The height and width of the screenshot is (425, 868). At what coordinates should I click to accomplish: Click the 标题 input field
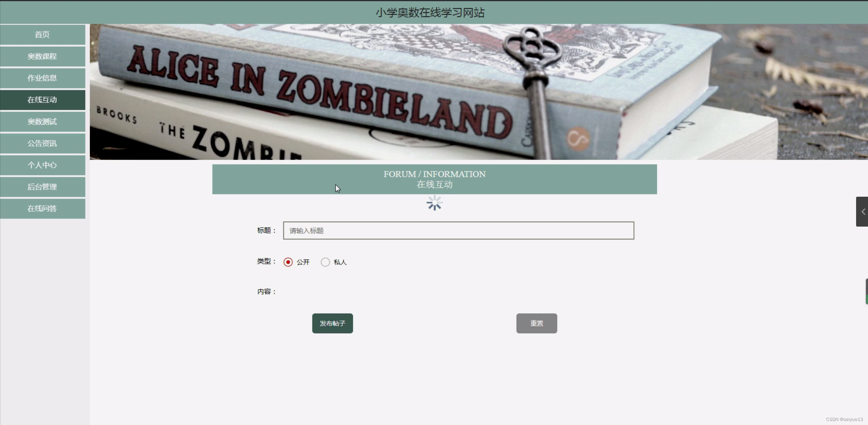(458, 231)
